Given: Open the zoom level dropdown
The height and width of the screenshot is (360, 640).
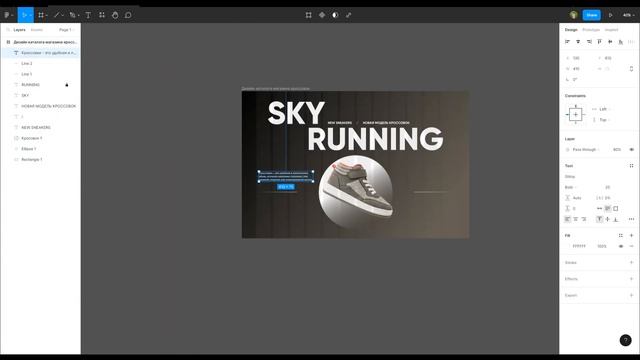Looking at the screenshot, I should coord(628,15).
